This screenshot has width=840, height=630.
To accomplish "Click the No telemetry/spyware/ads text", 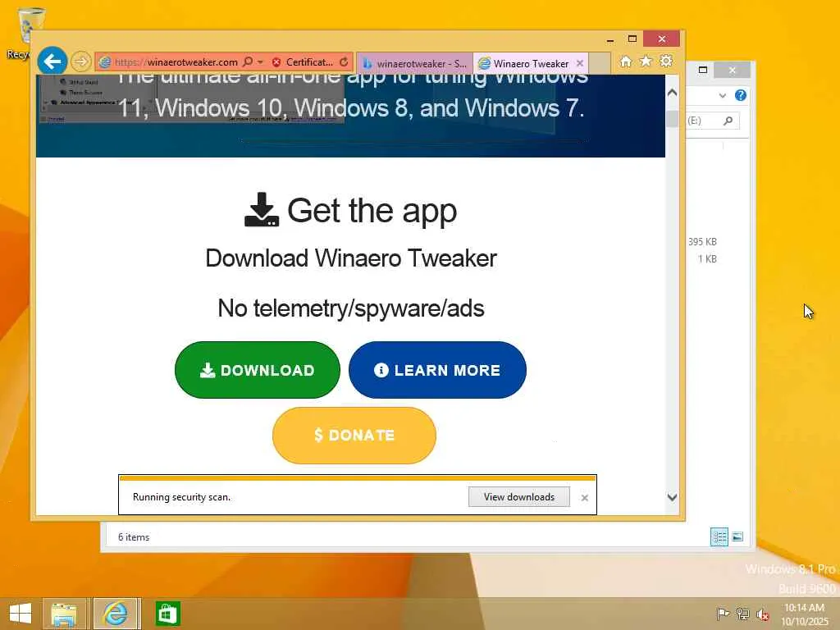I will point(351,308).
